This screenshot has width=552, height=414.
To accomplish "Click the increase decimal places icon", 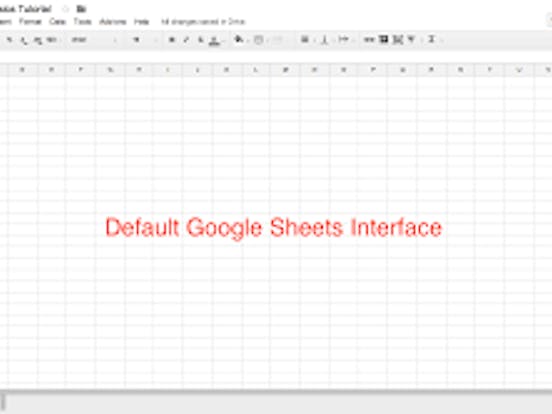I will pyautogui.click(x=38, y=40).
